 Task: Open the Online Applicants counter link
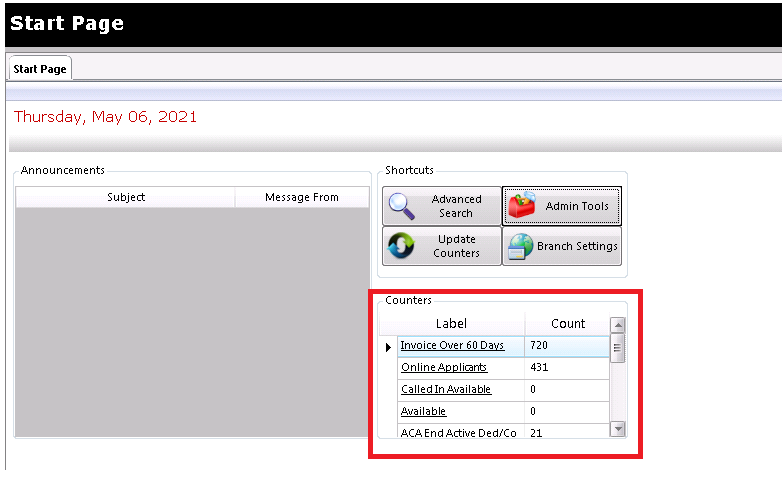(x=444, y=368)
